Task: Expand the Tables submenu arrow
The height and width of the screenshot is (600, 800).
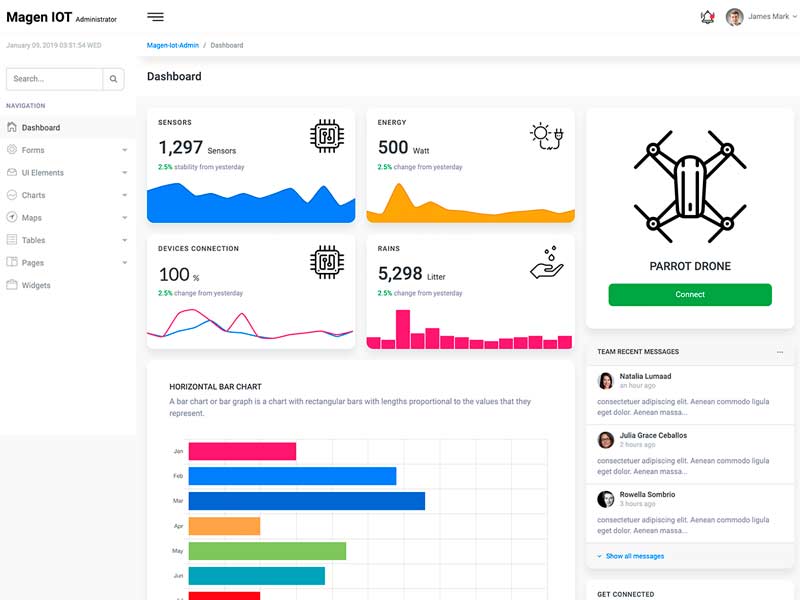Action: point(124,240)
